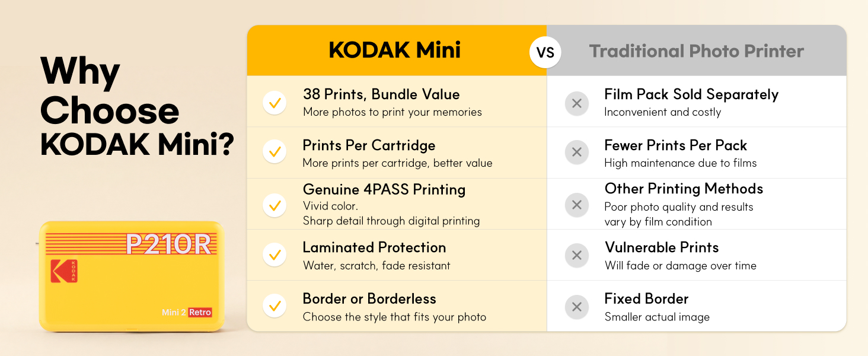Select the X icon for Other Printing Methods
Viewport: 868px width, 356px height.
point(576,205)
